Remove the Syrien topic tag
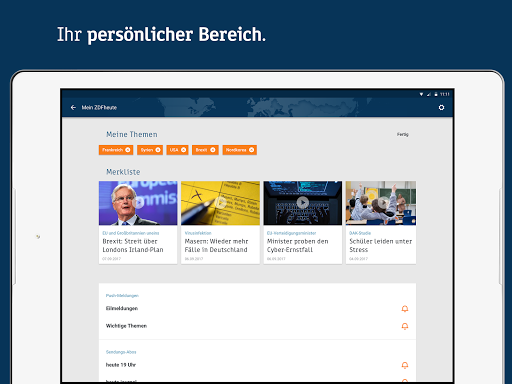The height and width of the screenshot is (384, 512). (158, 150)
